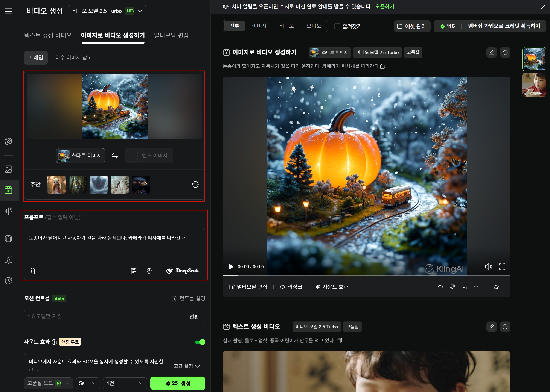Download the generated pumpkin video

464,287
